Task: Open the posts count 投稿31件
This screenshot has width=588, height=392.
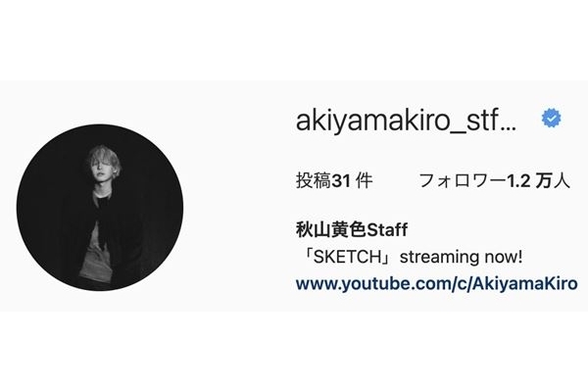Action: pos(334,180)
